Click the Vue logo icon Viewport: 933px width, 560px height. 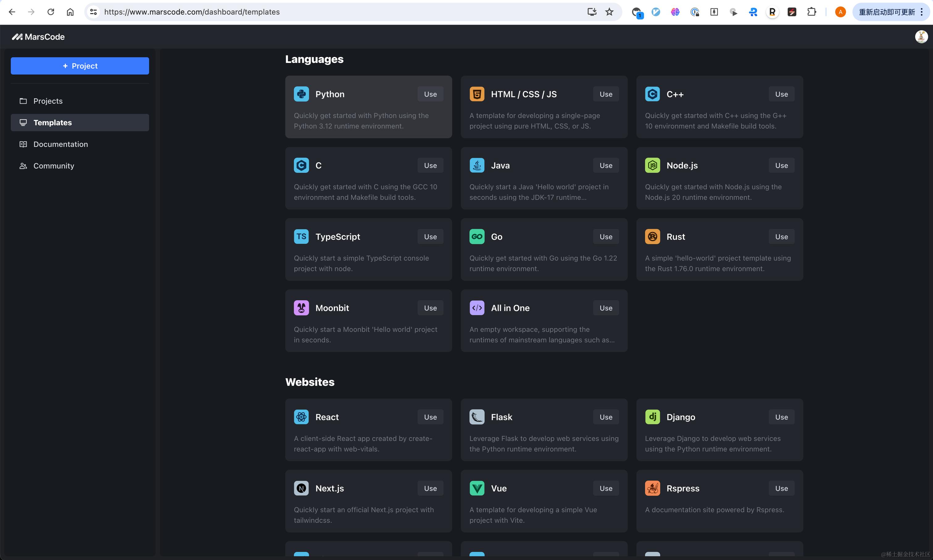pos(476,488)
